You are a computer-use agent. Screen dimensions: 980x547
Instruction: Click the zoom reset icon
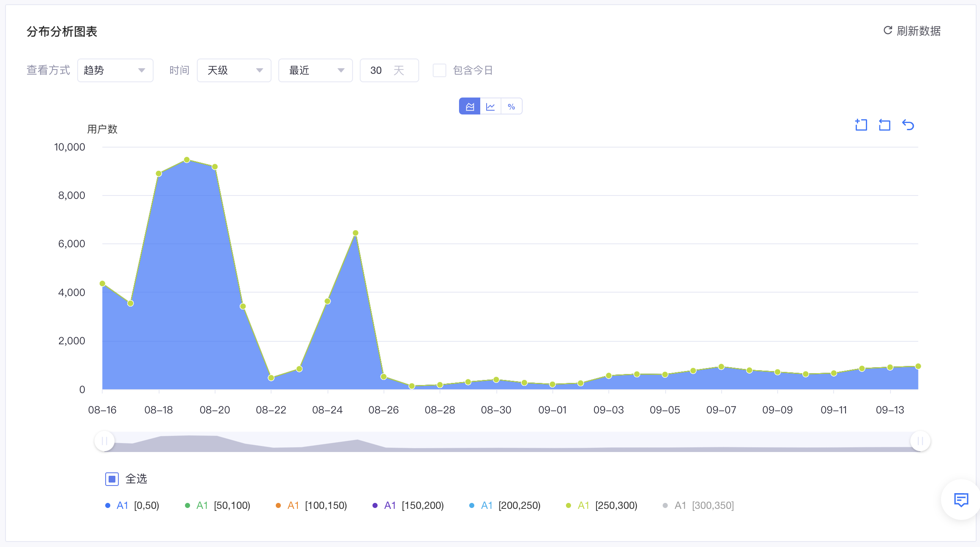[885, 125]
